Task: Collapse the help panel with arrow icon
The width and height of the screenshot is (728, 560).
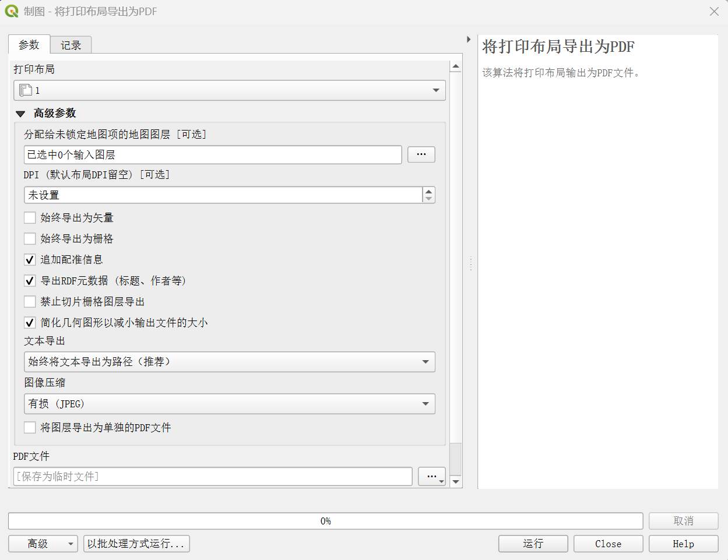Action: (469, 40)
